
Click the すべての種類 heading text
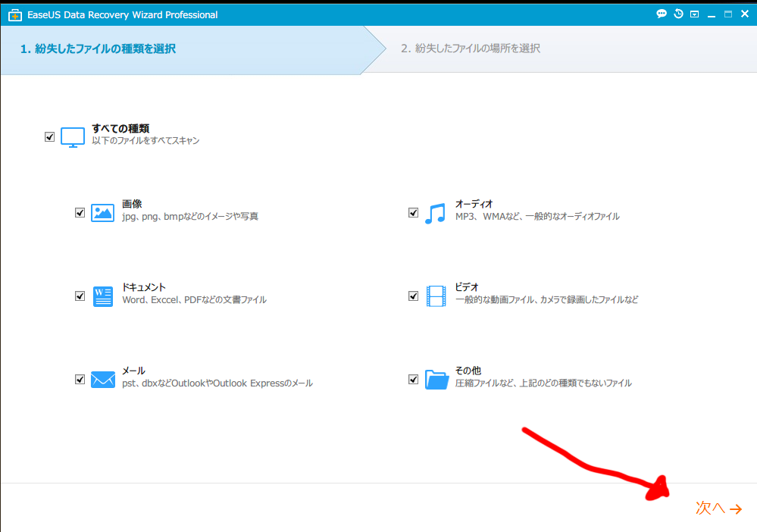(x=120, y=128)
